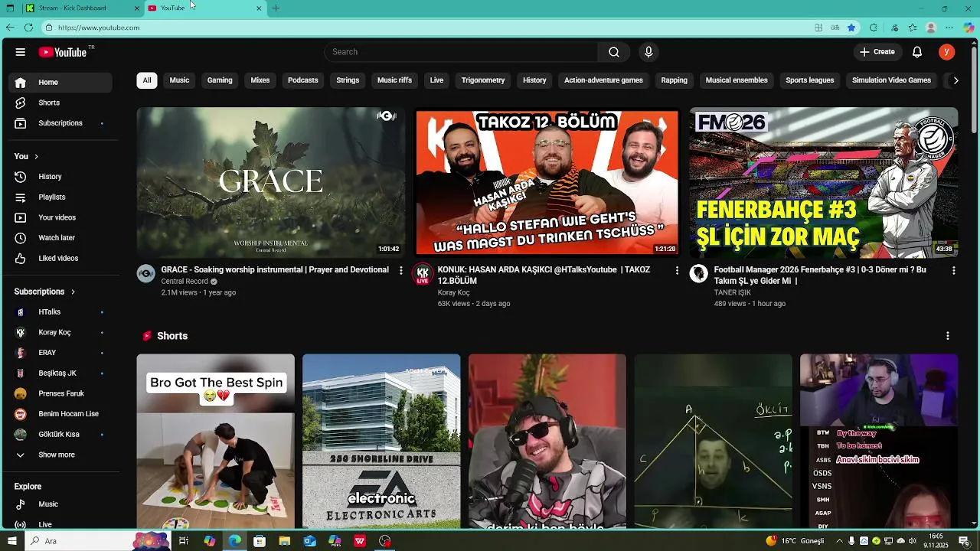Open more options for TAKOZ 12.BÖLÜM video
The image size is (980, 551).
click(x=677, y=271)
